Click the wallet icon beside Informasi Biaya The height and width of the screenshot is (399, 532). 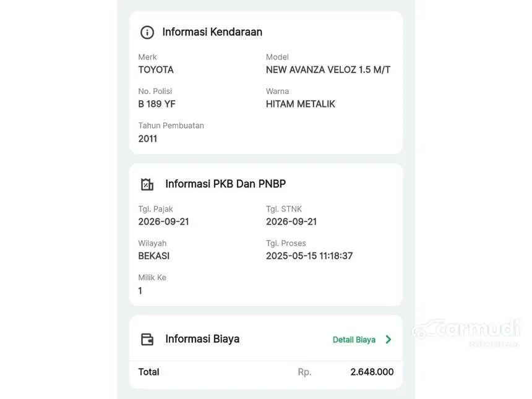147,339
